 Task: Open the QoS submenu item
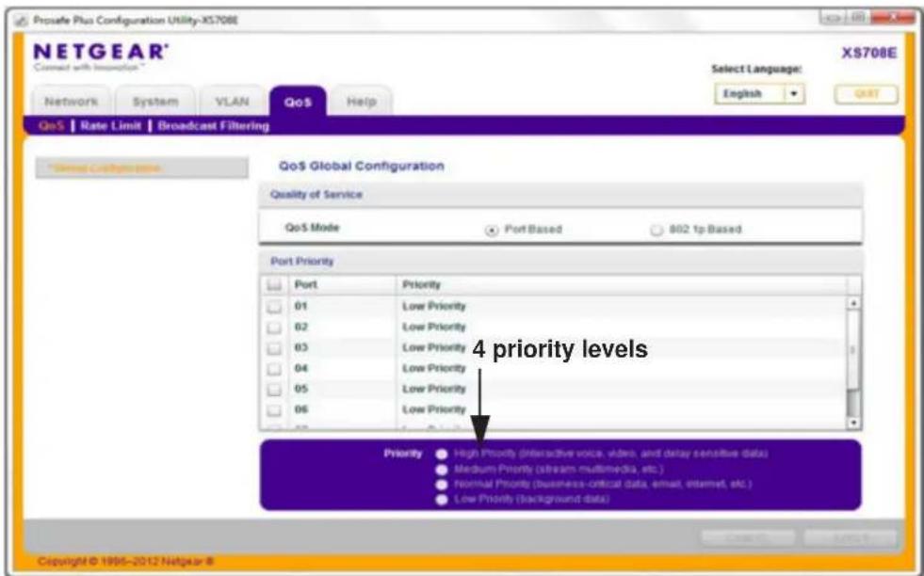tap(51, 125)
